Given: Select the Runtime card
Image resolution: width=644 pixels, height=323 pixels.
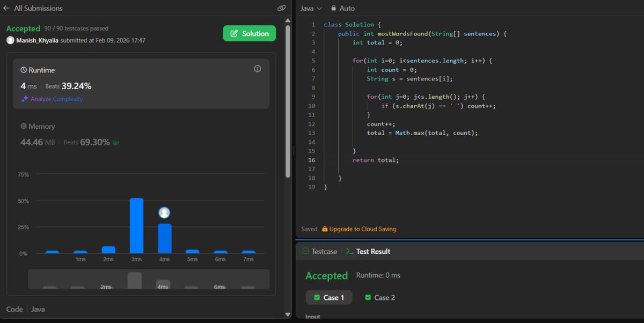Looking at the screenshot, I should [141, 84].
